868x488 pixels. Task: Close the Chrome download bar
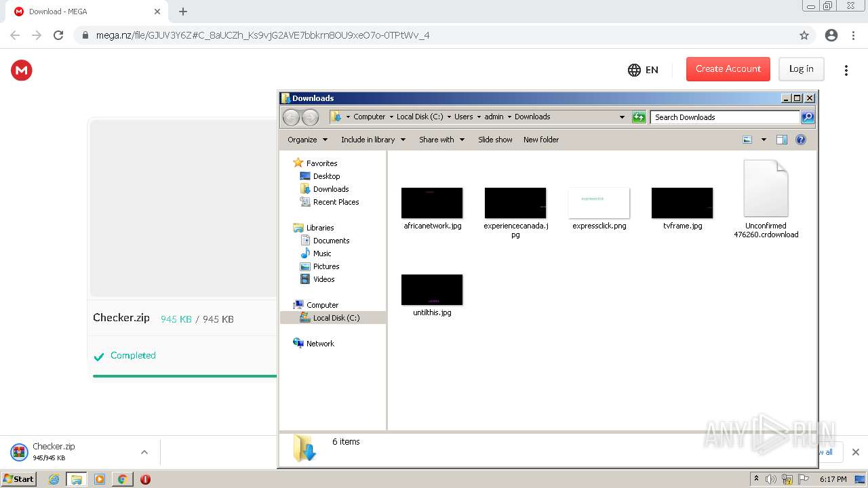point(855,452)
